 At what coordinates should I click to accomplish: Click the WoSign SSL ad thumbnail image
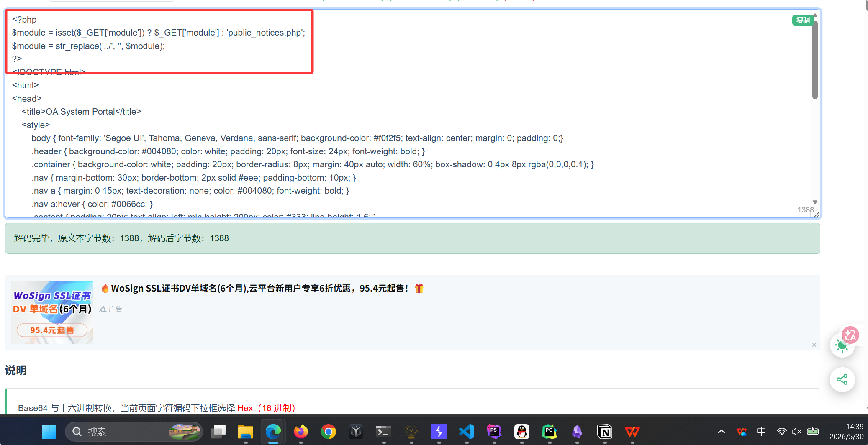pos(52,312)
